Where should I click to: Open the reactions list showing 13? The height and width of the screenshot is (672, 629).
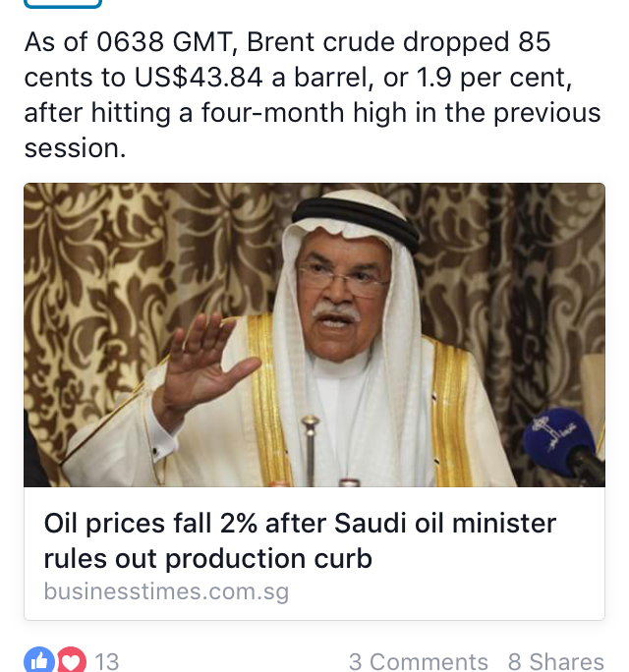click(x=106, y=661)
